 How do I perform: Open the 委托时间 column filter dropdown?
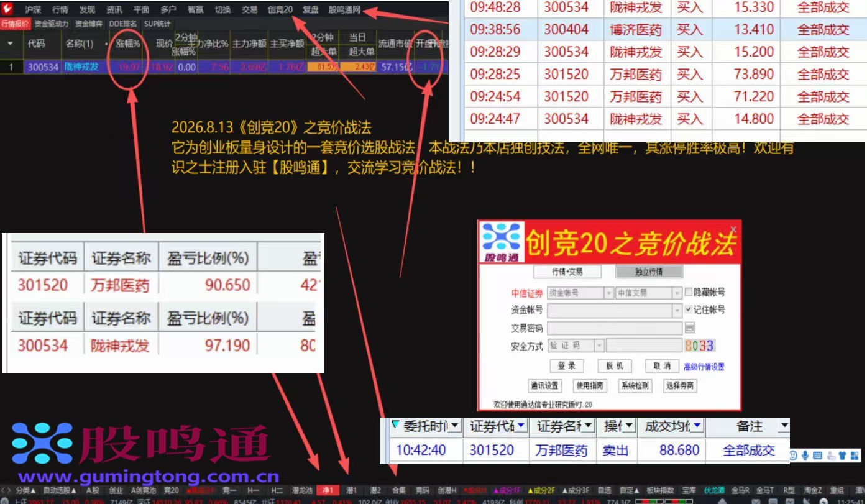point(456,426)
